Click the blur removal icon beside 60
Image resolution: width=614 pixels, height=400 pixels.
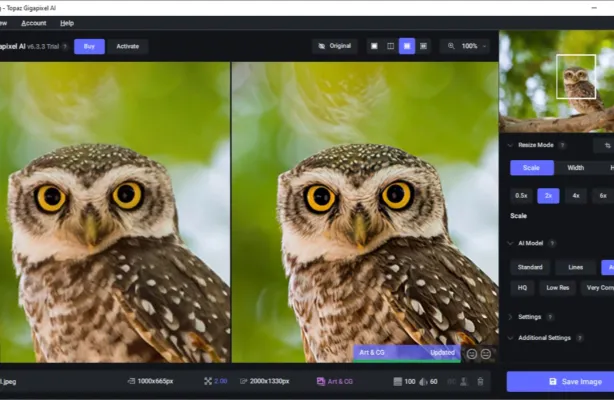point(423,382)
